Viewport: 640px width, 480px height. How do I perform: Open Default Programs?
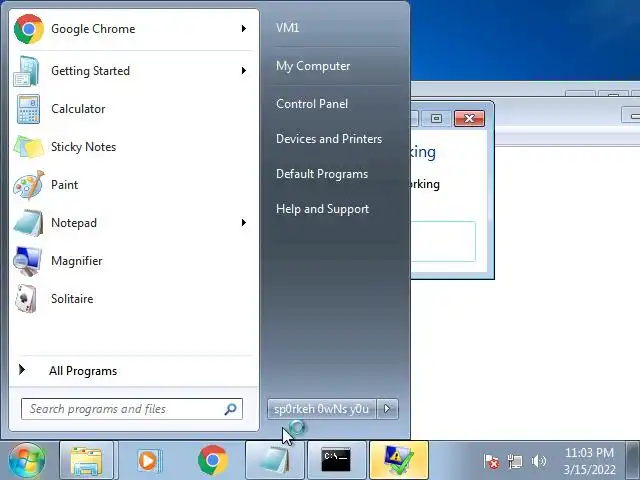[x=322, y=174]
